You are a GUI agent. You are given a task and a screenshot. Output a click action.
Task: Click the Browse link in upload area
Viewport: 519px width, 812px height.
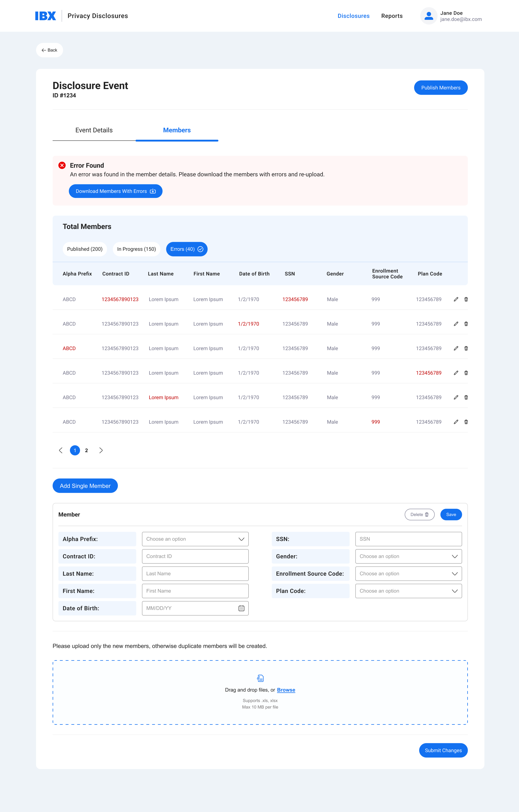[286, 690]
